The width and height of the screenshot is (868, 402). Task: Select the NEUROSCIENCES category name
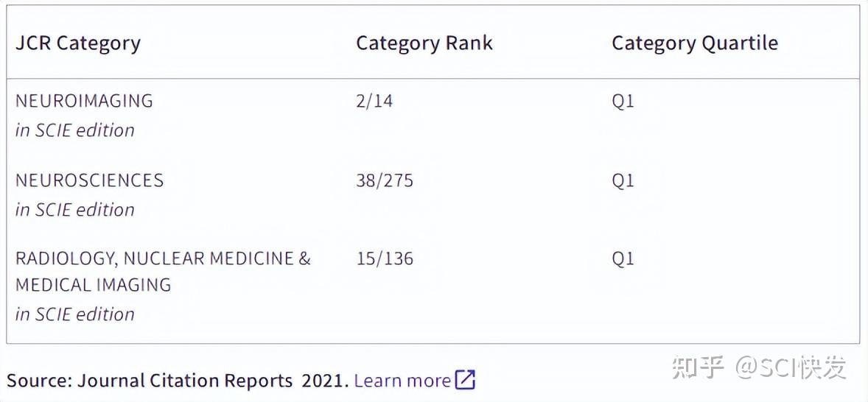coord(89,180)
